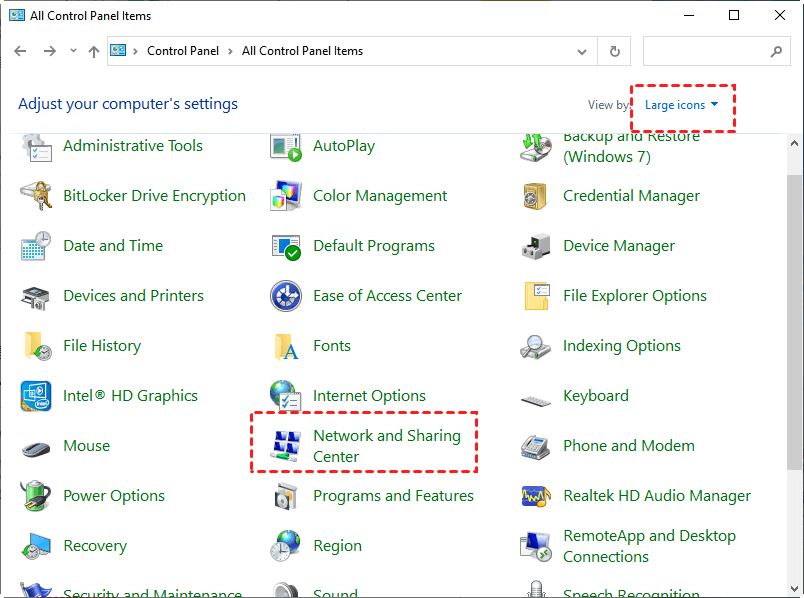Click the BitLocker Drive Encryption icon
Image resolution: width=804 pixels, height=598 pixels.
(36, 196)
